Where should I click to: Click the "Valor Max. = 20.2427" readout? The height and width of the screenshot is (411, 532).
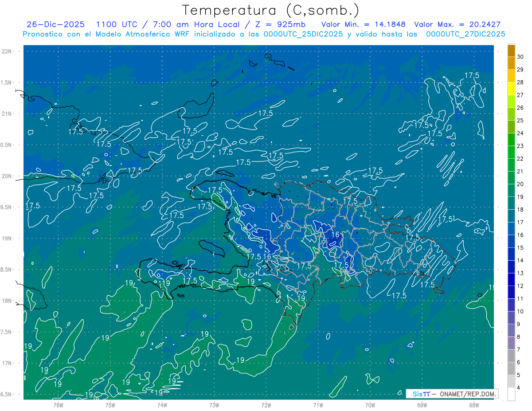[x=458, y=24]
